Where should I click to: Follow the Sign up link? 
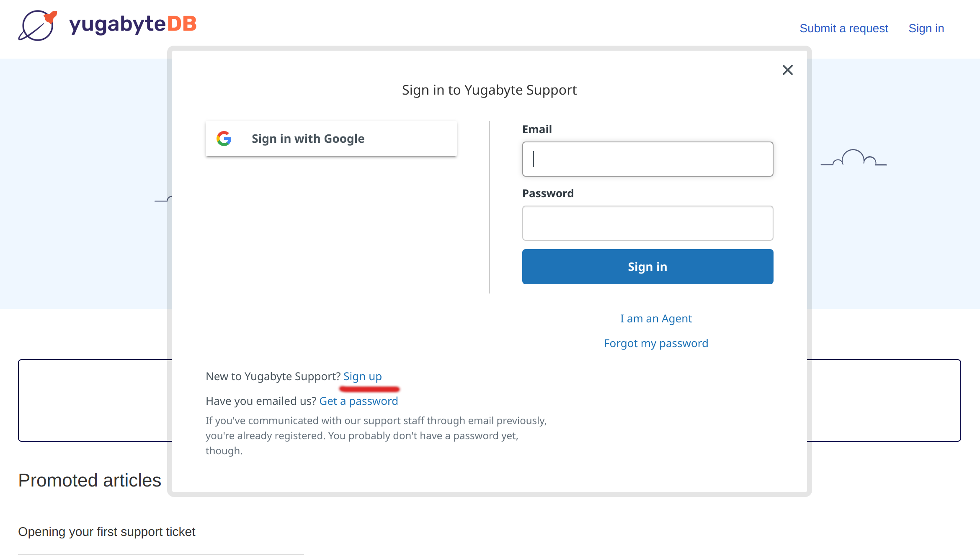tap(363, 376)
